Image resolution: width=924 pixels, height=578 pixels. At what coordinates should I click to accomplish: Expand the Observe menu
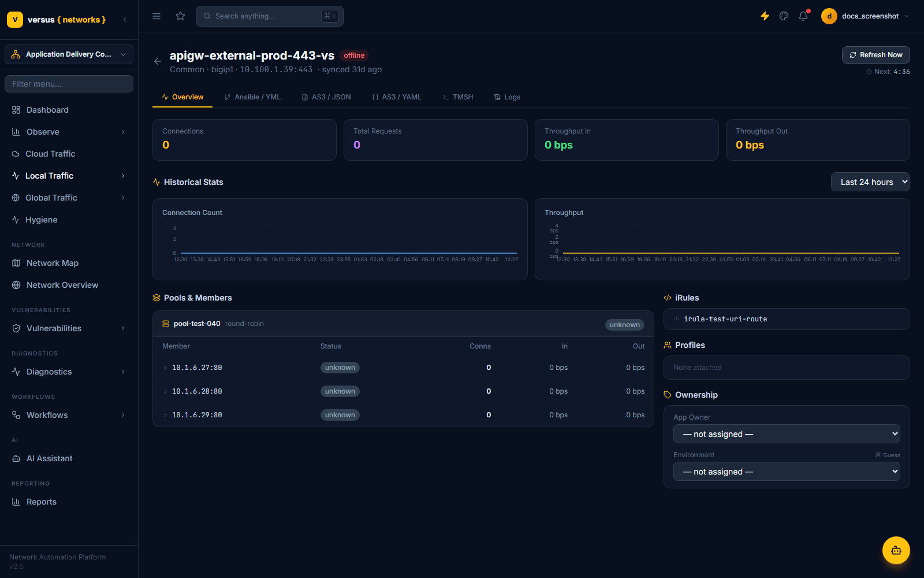[69, 132]
